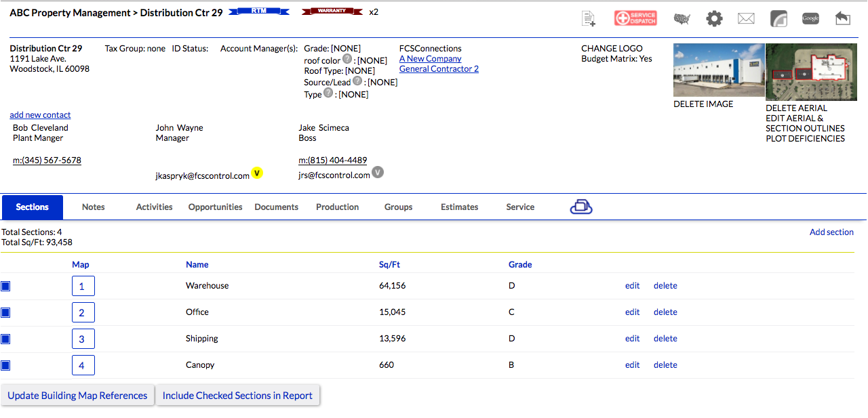Open Service Dispatch
868x418 pixels.
click(x=635, y=18)
